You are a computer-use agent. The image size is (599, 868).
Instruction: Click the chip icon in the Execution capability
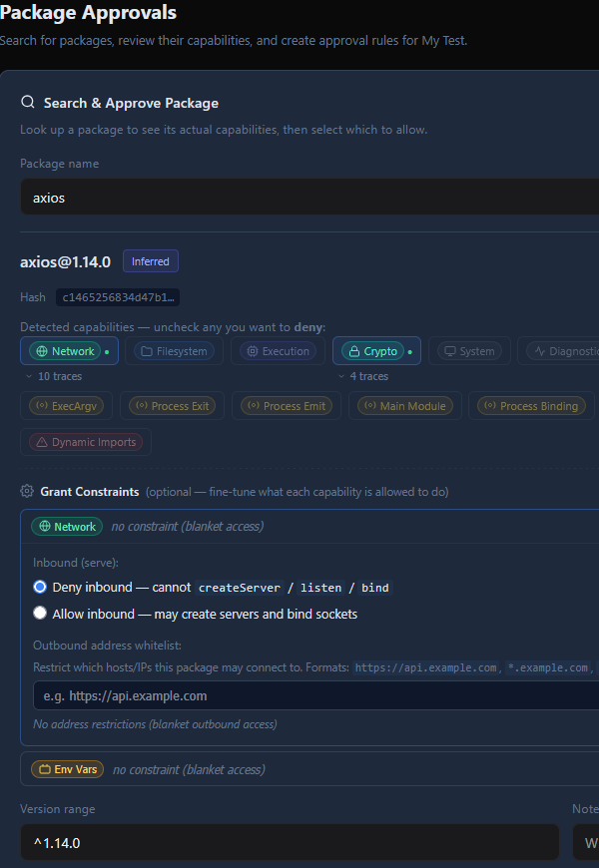tap(253, 351)
